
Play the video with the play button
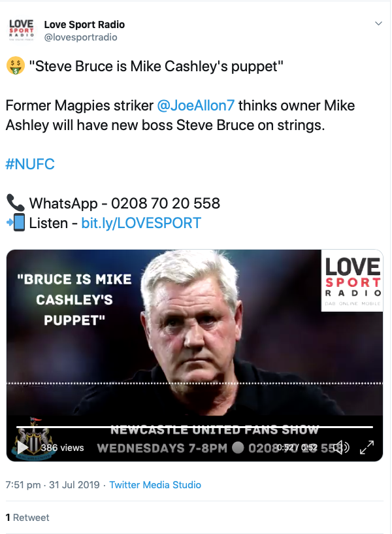coord(23,447)
